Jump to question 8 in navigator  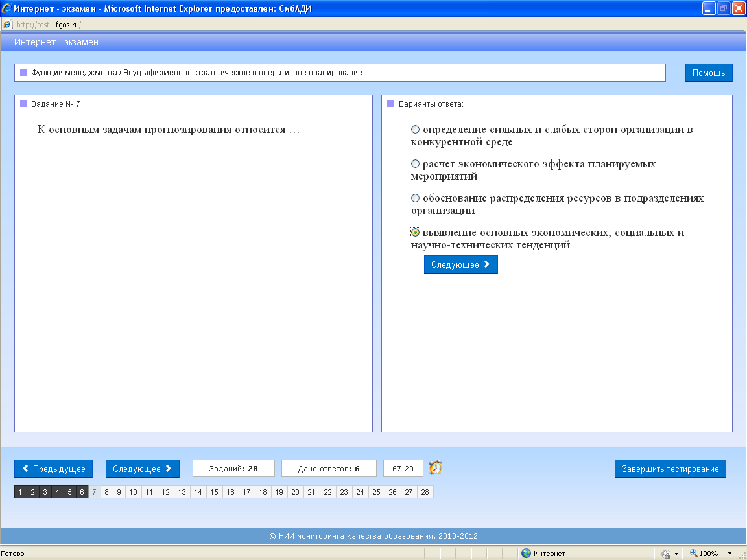pos(107,492)
